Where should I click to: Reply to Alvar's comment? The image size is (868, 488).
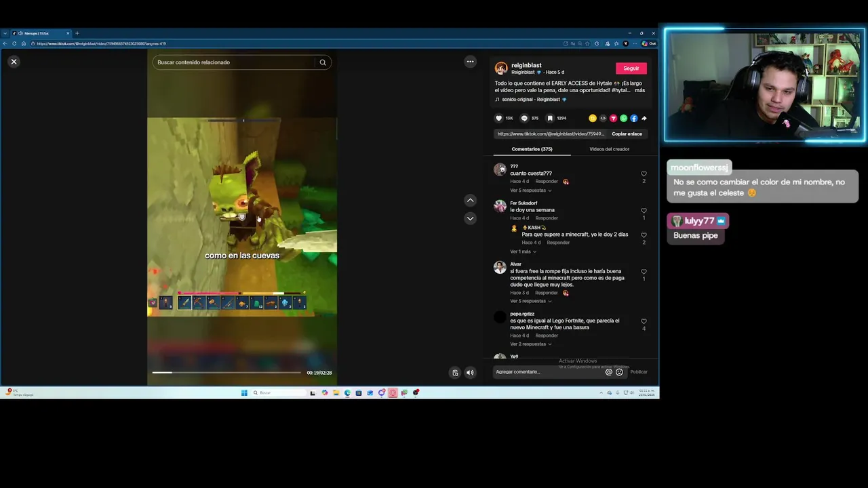point(547,293)
